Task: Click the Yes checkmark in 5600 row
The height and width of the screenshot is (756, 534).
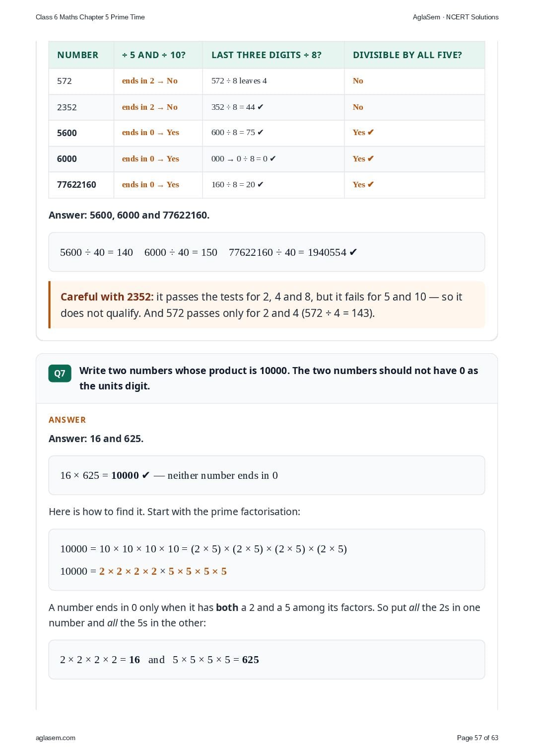Action: point(363,133)
